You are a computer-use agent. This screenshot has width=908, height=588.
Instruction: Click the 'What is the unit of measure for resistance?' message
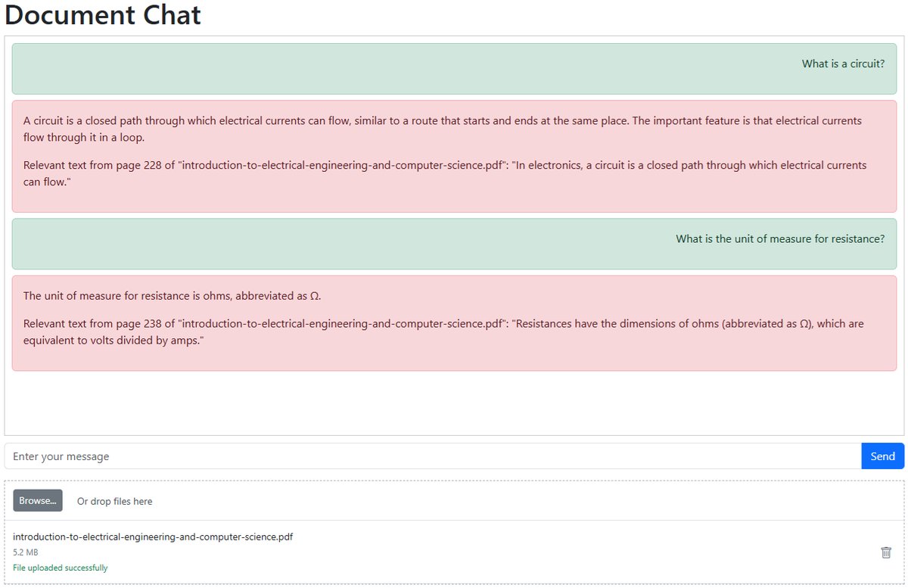click(x=454, y=244)
